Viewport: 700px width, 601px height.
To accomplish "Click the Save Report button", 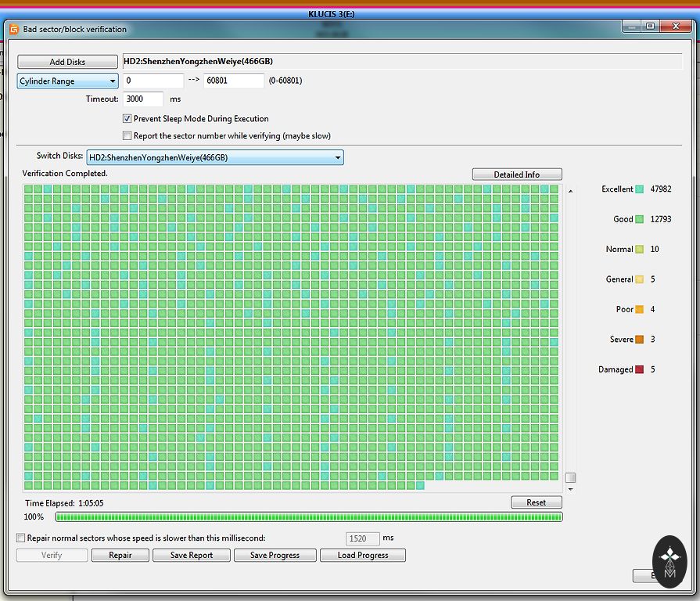I will pos(192,555).
